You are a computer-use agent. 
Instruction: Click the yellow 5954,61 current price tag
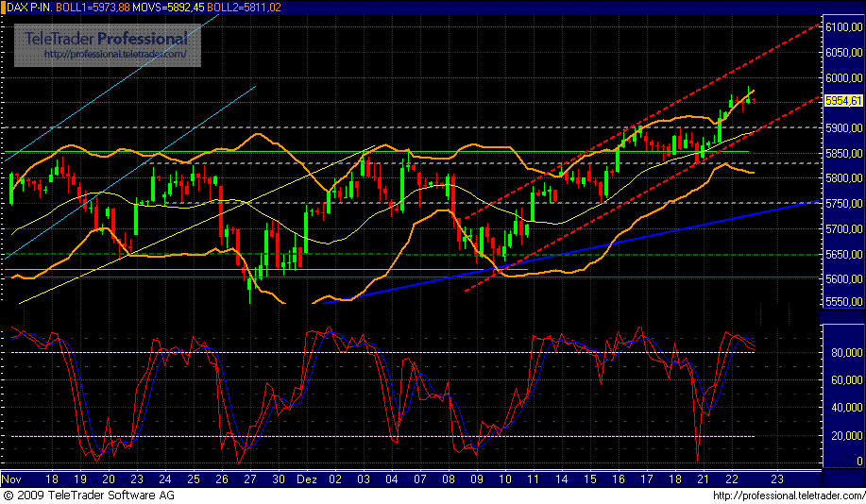(843, 100)
